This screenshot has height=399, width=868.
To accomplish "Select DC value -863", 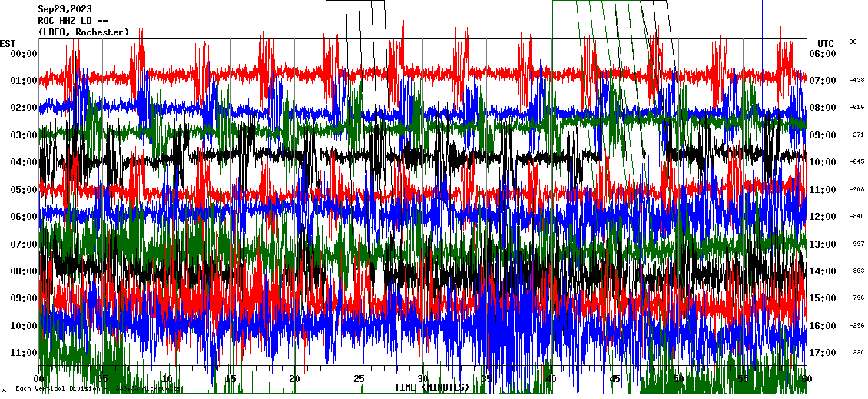I will pos(856,271).
